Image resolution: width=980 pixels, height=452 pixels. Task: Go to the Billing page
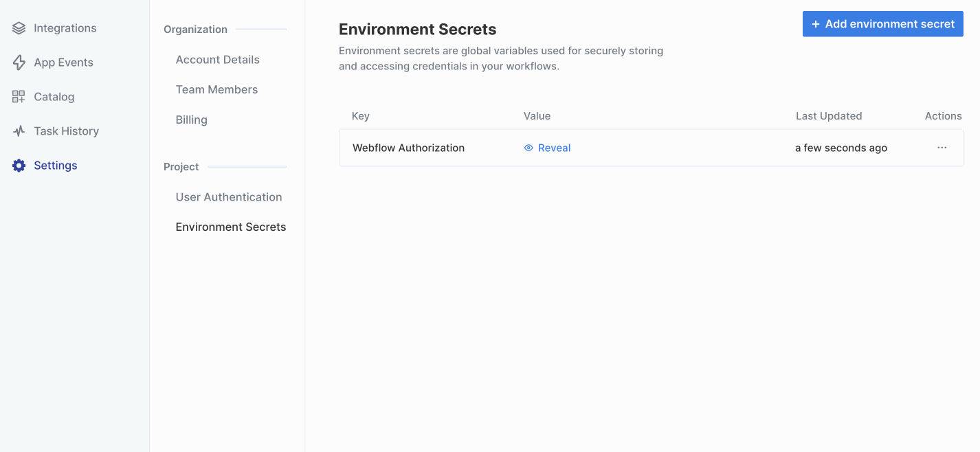click(191, 120)
